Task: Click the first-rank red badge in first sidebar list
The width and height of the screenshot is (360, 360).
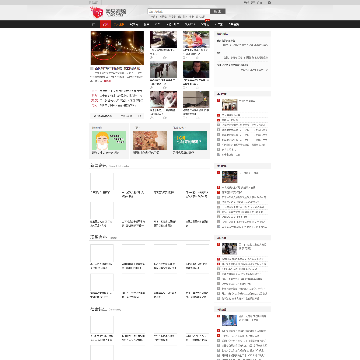Action: [x=218, y=100]
